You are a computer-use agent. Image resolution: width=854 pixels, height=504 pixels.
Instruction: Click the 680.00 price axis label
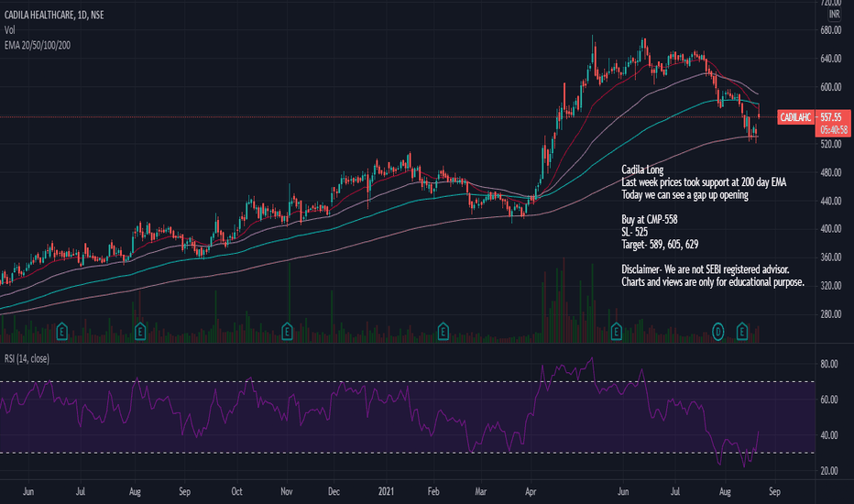point(830,30)
